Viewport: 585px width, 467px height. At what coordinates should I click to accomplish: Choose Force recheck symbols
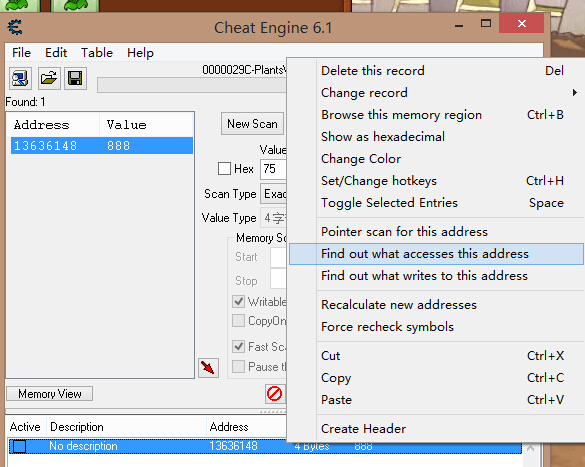436,327
